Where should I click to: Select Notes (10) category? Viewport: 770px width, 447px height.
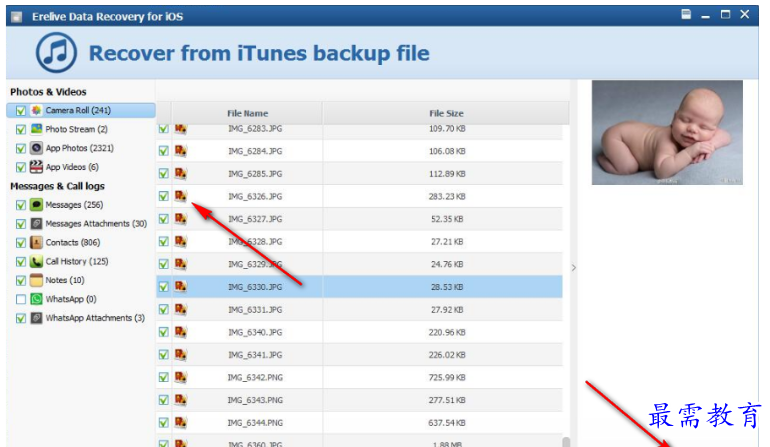point(65,280)
